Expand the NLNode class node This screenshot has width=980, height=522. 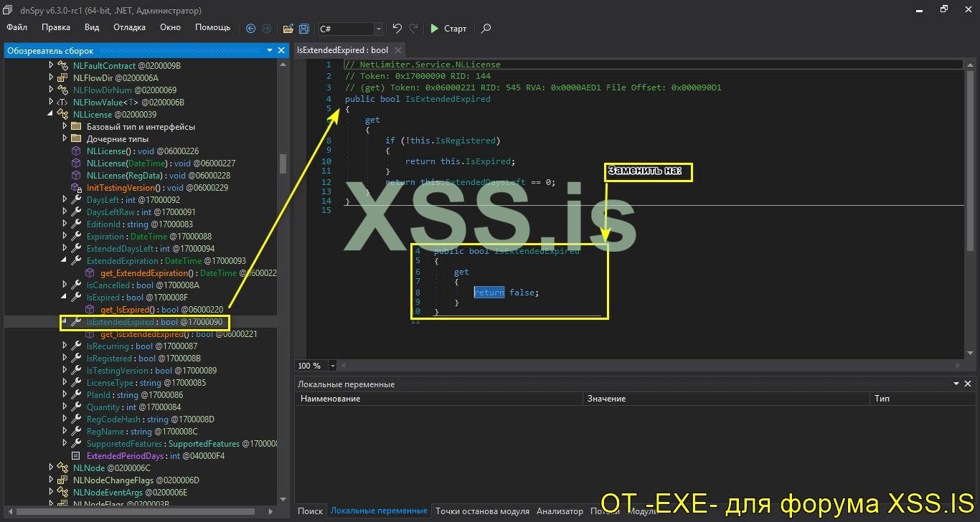[x=51, y=468]
